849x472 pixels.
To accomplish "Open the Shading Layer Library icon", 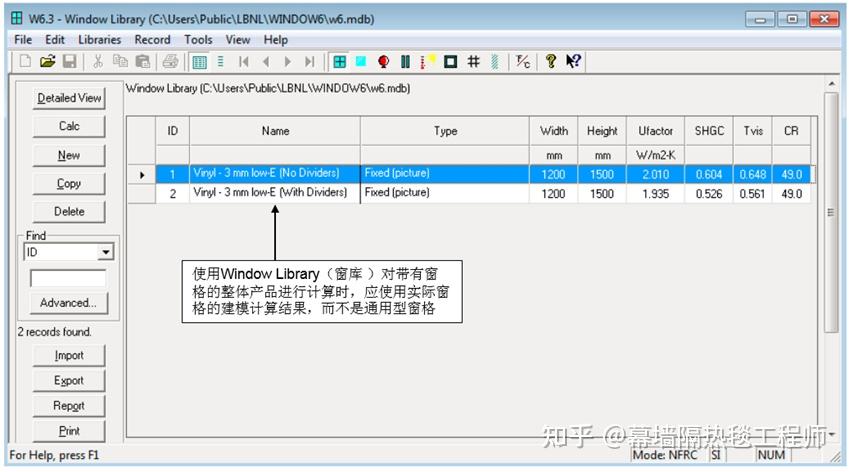I will point(494,61).
